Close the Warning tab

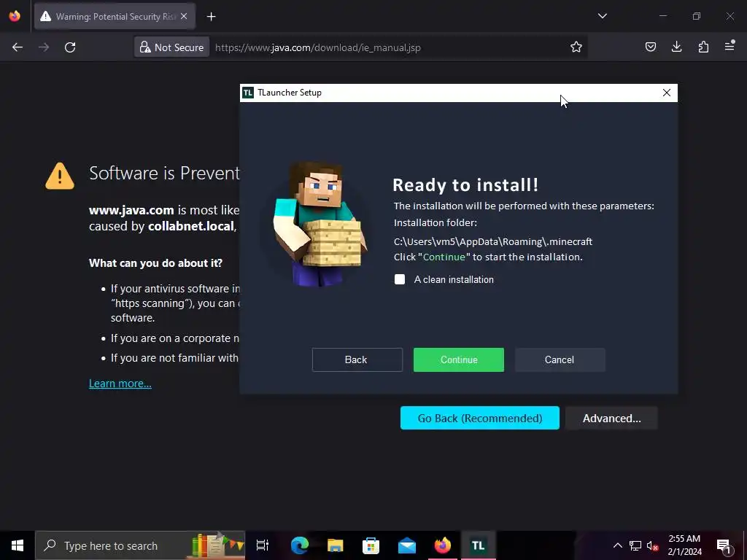184,16
